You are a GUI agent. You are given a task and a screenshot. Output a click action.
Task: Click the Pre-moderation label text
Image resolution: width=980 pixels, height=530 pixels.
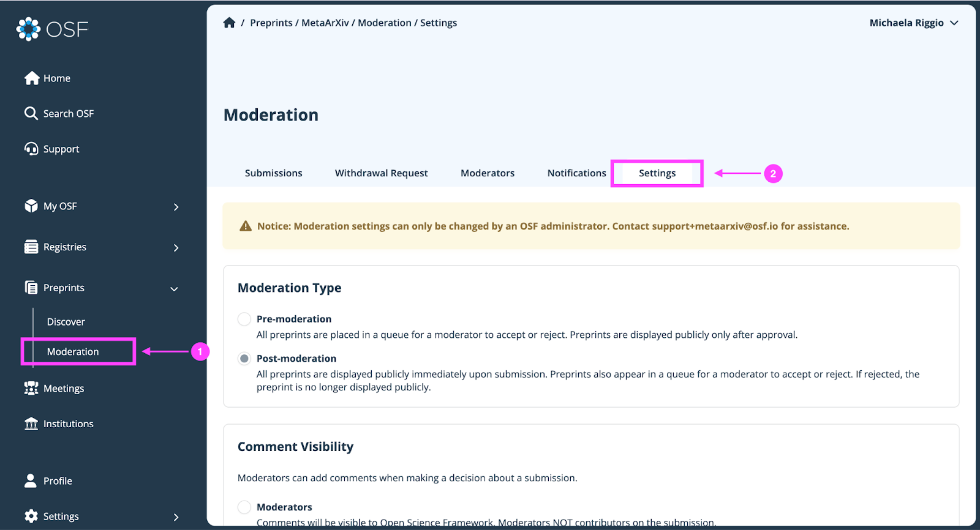294,319
